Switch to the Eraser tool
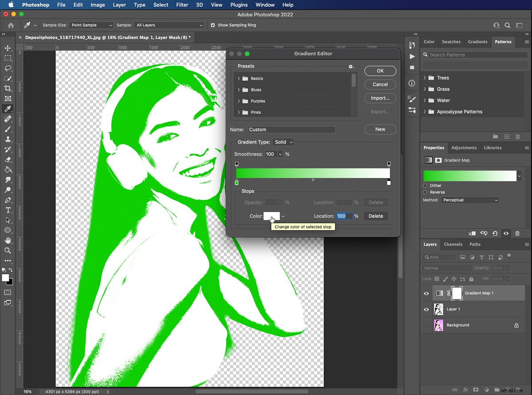Screen dimensions: 532x395 pyautogui.click(x=8, y=159)
